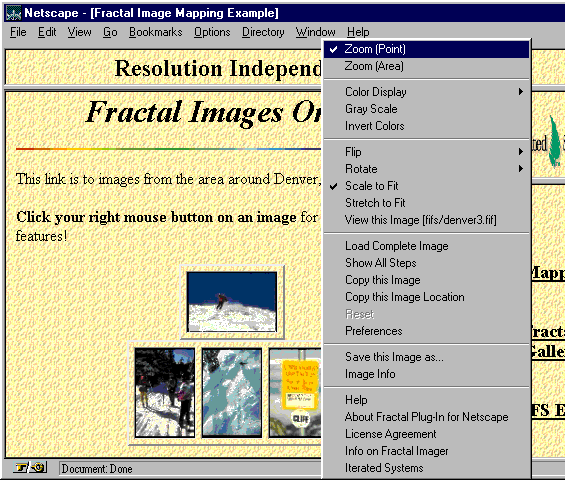Open the File menu
Screen dimensions: 565x480
18,32
